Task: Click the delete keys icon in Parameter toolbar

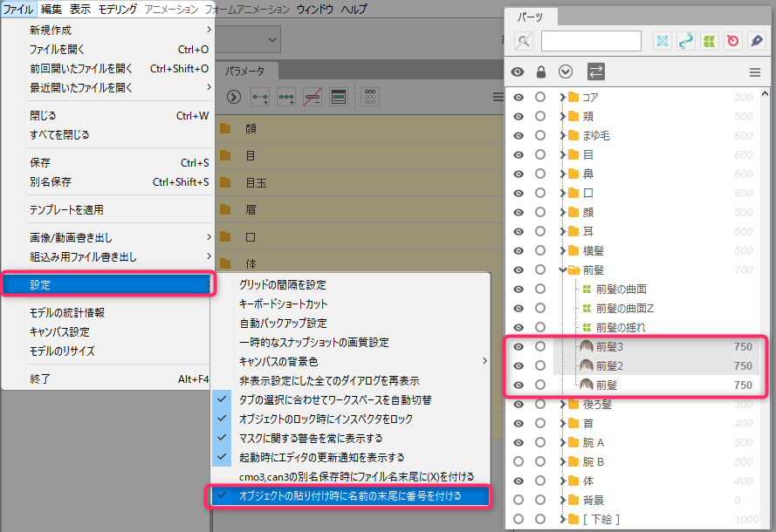Action: [x=312, y=97]
